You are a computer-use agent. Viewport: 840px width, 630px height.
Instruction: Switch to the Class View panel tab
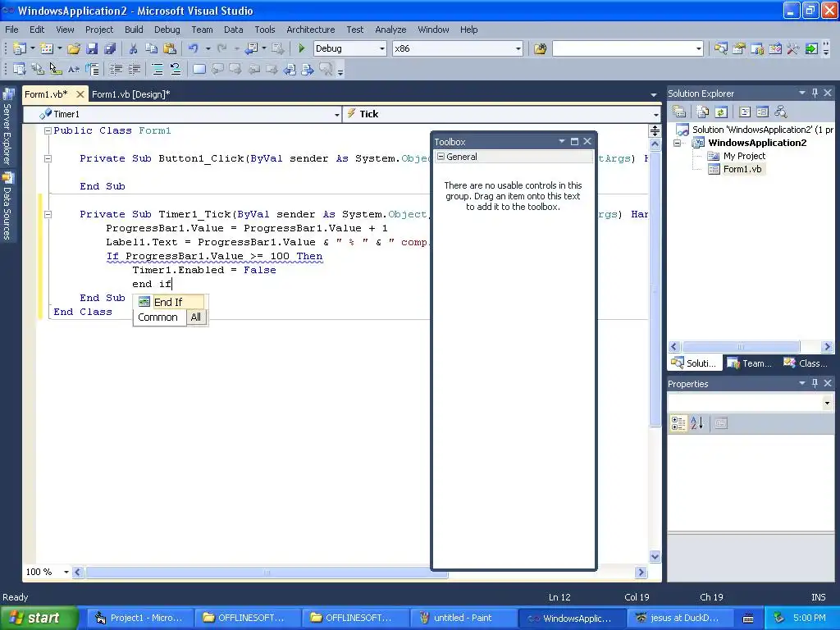coord(806,363)
